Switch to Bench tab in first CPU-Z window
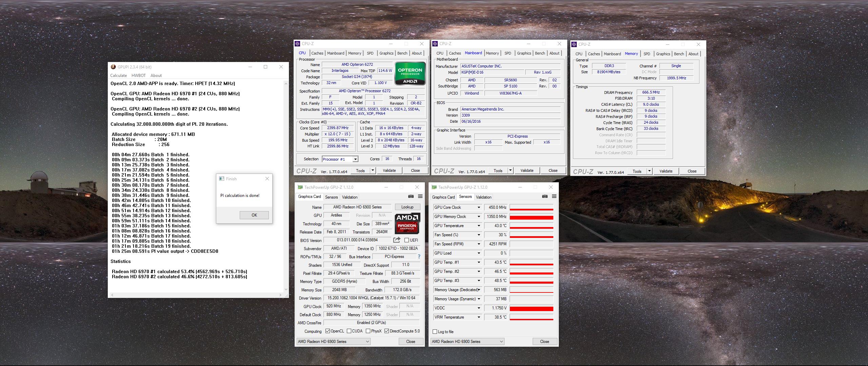 pyautogui.click(x=402, y=53)
